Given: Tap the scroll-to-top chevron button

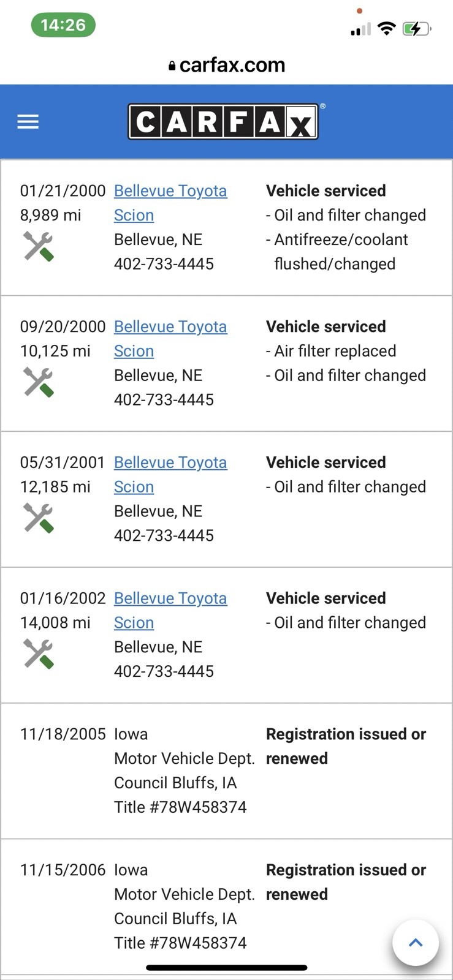Looking at the screenshot, I should coord(416,943).
